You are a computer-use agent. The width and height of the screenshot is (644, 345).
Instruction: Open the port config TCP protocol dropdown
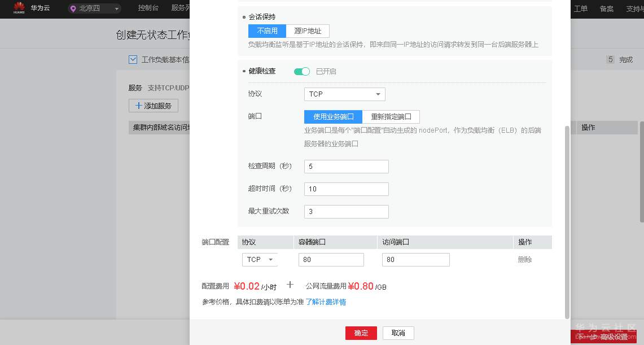coord(260,260)
